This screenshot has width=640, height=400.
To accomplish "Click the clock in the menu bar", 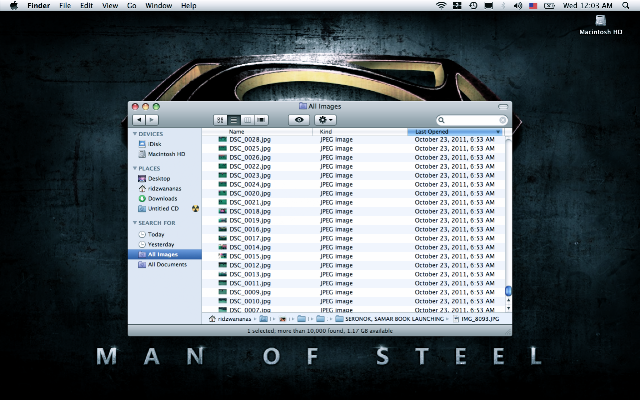I will (587, 5).
